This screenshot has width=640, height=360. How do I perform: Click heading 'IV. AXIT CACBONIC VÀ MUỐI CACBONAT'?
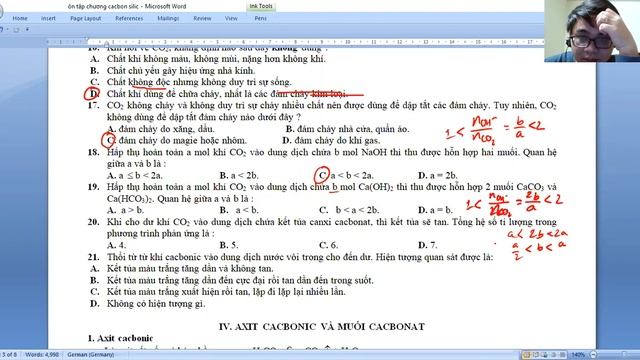[x=322, y=327]
